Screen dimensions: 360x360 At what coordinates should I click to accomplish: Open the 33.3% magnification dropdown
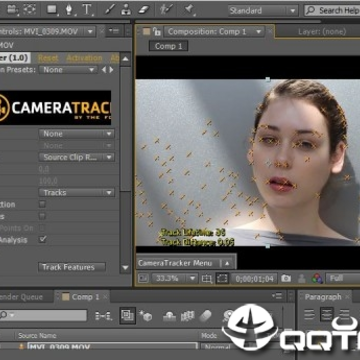175,278
